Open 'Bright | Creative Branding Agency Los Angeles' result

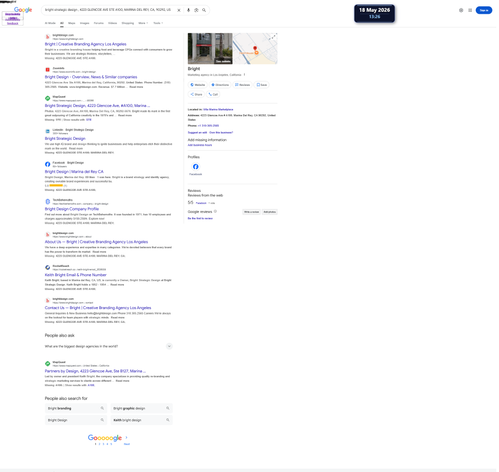pyautogui.click(x=86, y=44)
